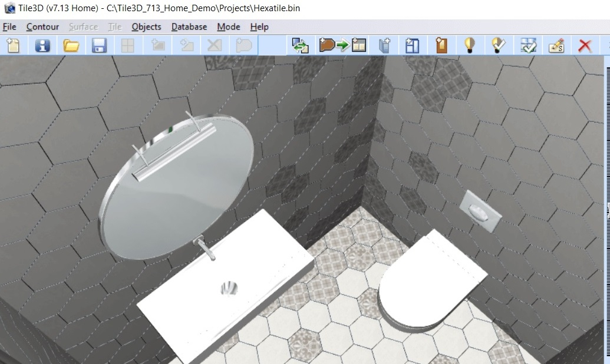This screenshot has width=610, height=364.
Task: Open the Contour menu
Action: click(42, 27)
